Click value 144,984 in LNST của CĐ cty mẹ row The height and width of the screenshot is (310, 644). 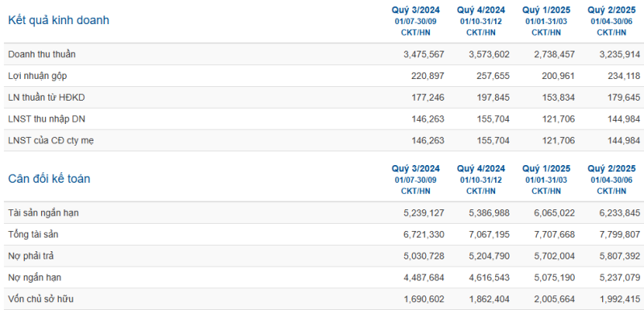(623, 140)
